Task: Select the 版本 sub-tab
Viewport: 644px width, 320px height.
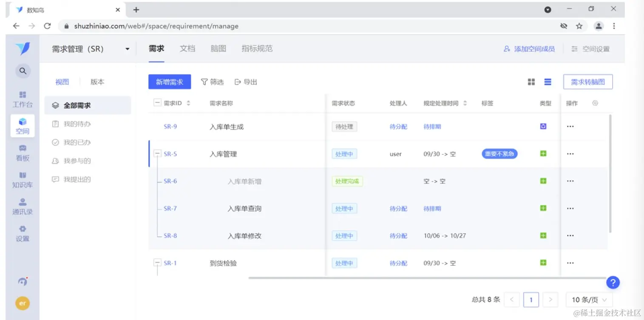Action: (97, 82)
